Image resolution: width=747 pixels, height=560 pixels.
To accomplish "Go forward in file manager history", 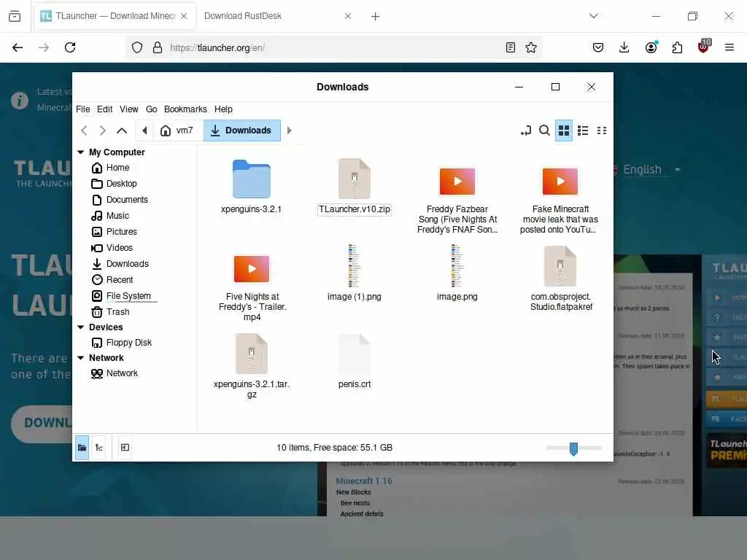I will 102,131.
